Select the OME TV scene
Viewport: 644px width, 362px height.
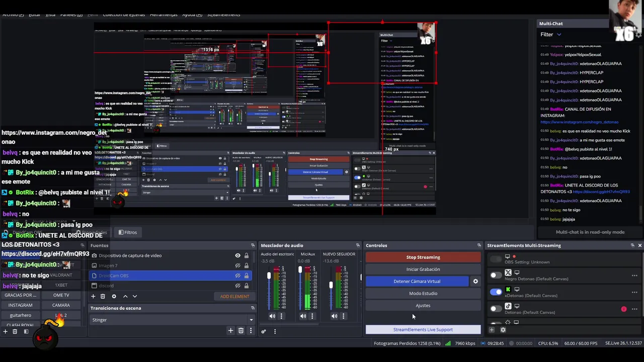click(61, 295)
